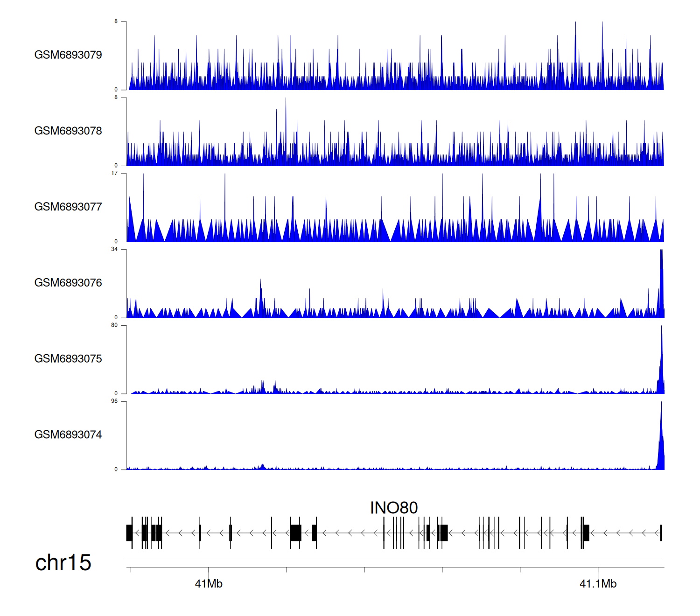Click the 41Mb axis tick label
The height and width of the screenshot is (616, 700).
point(209,584)
